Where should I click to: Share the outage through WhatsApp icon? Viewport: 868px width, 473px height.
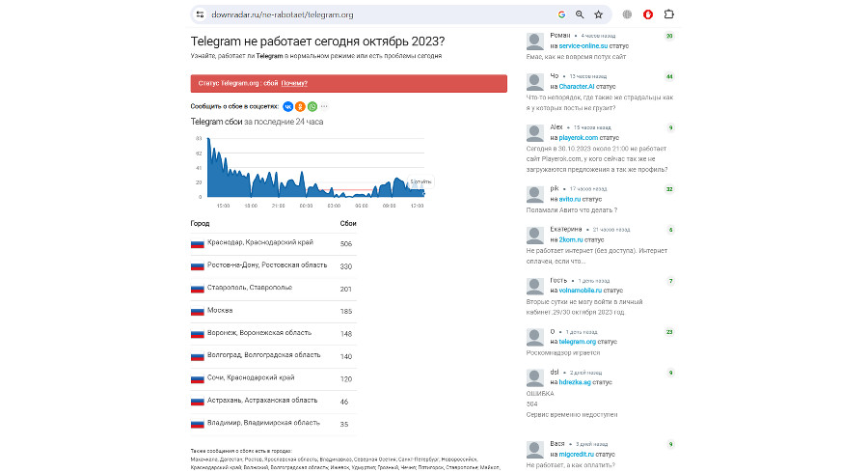(312, 106)
